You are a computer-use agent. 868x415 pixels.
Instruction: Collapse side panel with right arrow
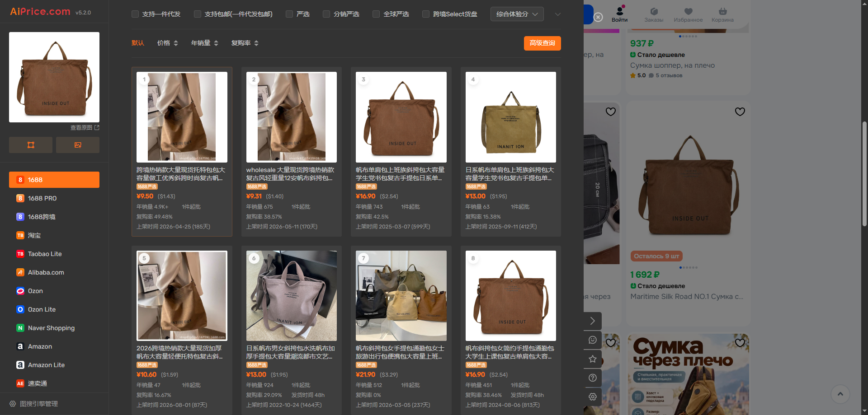point(593,321)
